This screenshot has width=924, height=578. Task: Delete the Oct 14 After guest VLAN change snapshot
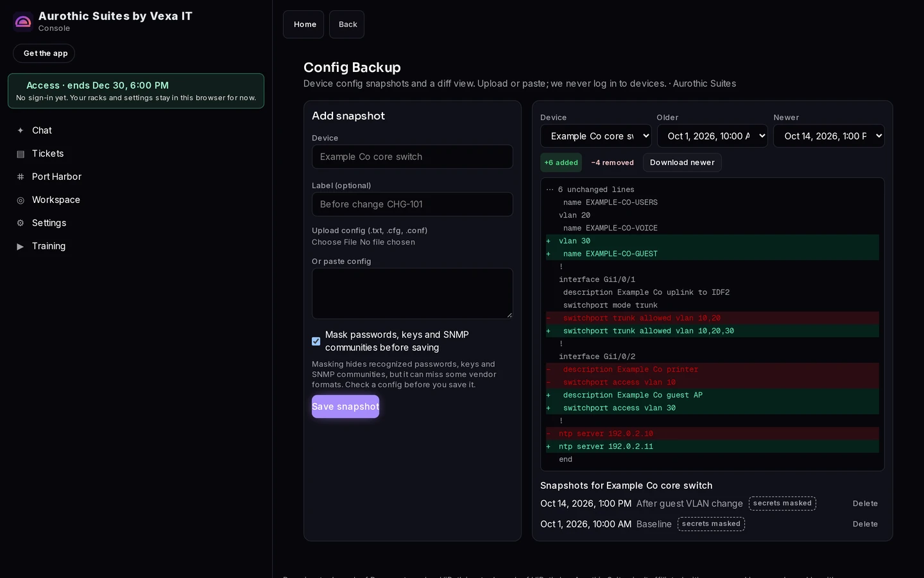click(x=865, y=504)
